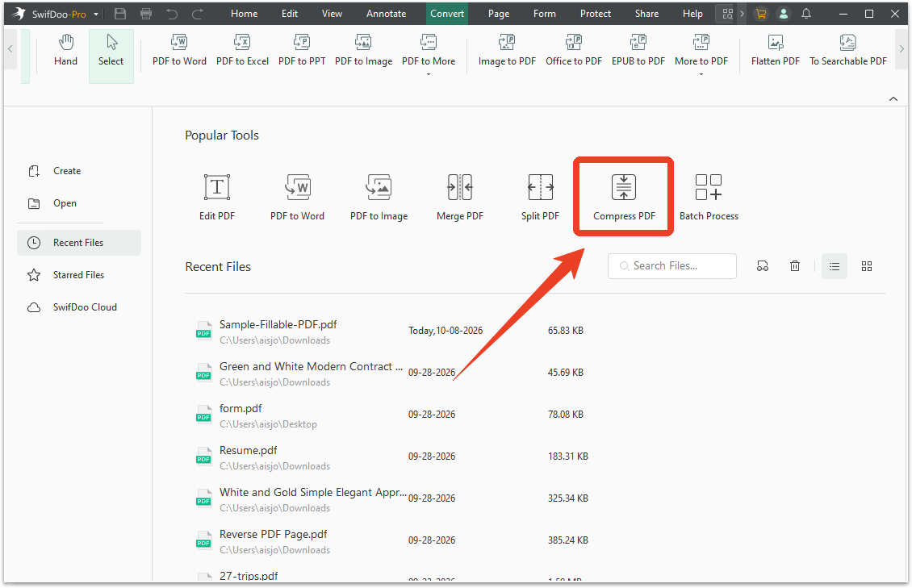Switch to the Annotate tab
The height and width of the screenshot is (588, 912).
tap(387, 14)
